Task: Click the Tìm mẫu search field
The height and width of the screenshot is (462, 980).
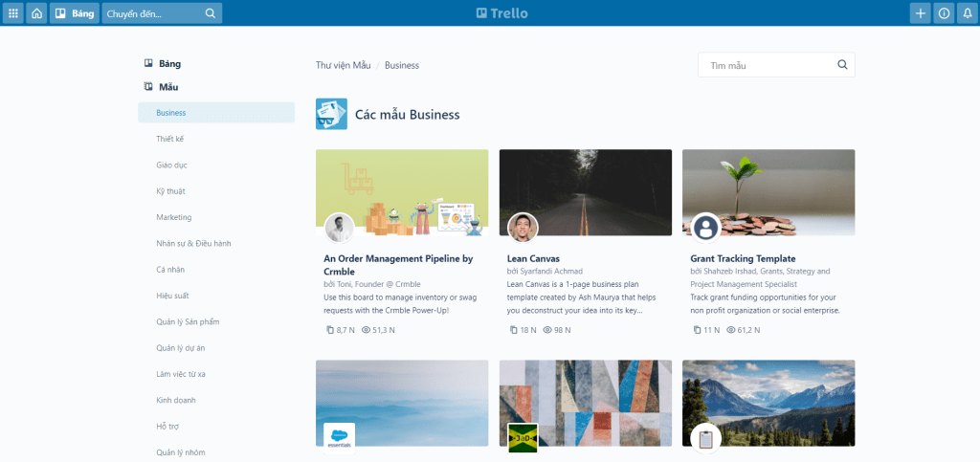Action: (766, 65)
